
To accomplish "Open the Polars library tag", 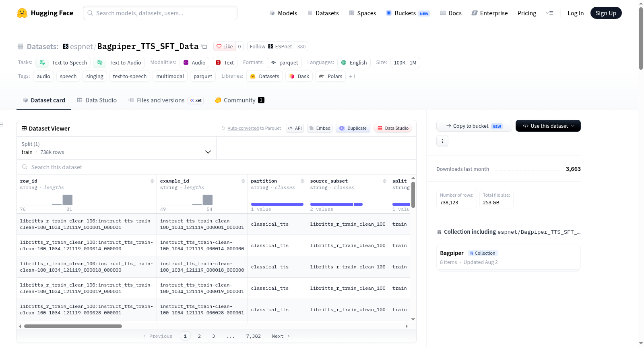I will (x=330, y=76).
